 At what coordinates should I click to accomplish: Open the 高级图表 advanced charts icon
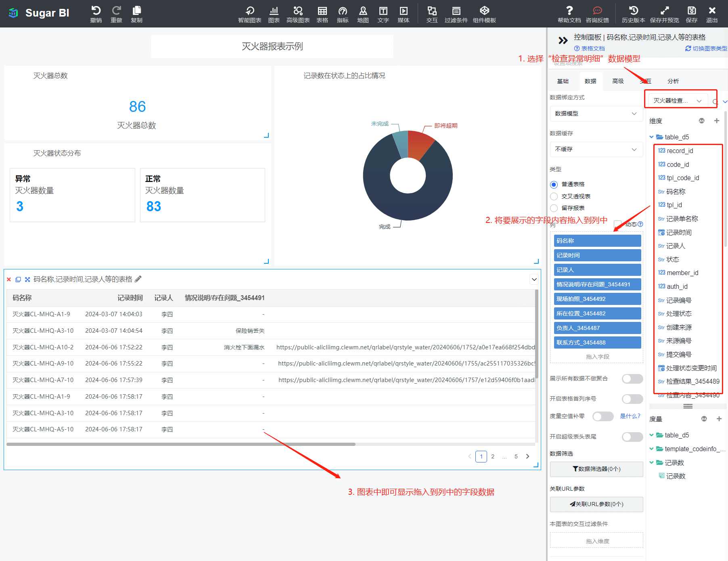(298, 11)
